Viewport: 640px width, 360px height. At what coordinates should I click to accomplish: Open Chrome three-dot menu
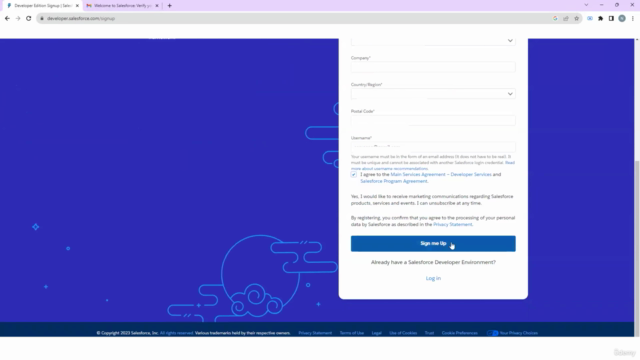tap(633, 18)
